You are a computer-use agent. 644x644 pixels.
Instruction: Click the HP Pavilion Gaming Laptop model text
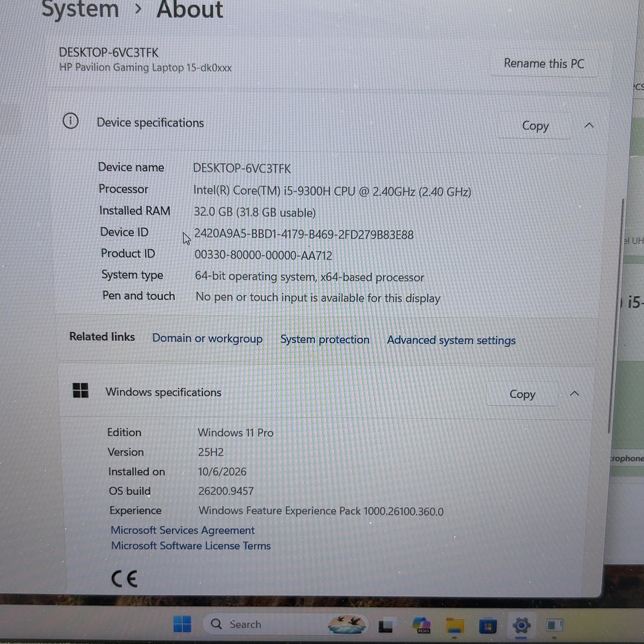pos(145,68)
